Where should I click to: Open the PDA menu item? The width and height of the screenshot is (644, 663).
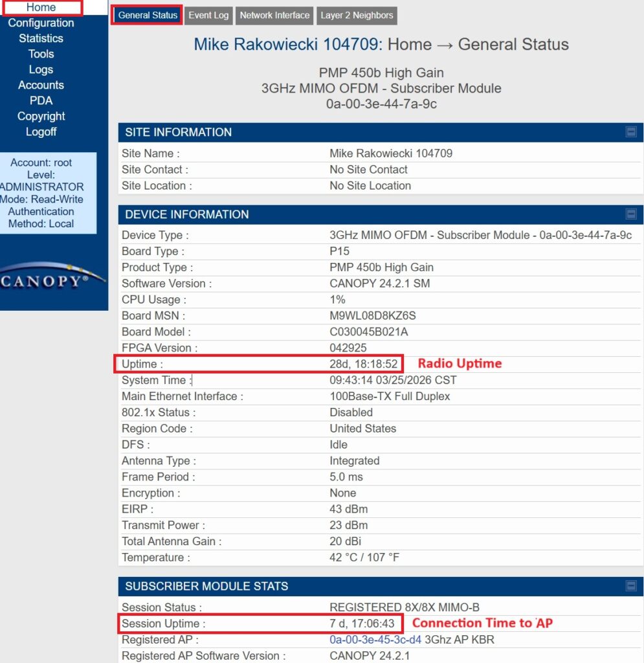coord(41,101)
